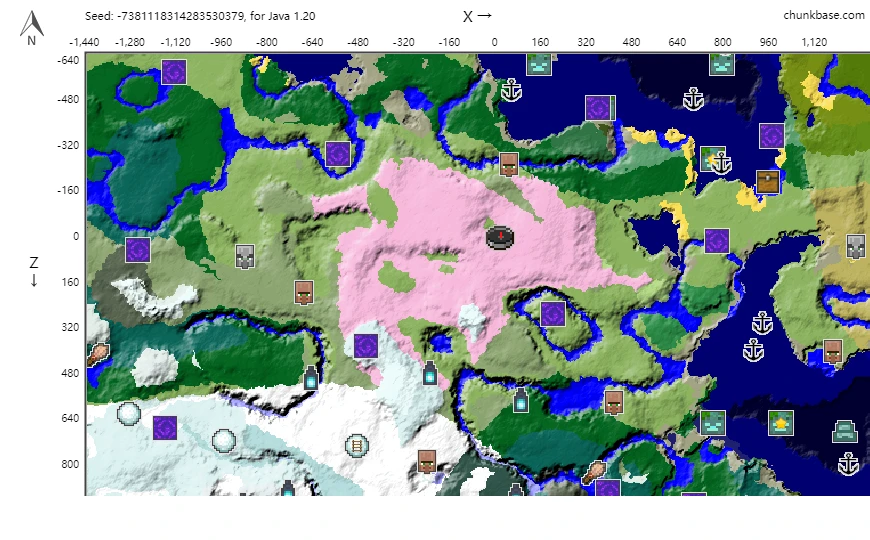Select the ocean monument marked with a star

click(781, 423)
